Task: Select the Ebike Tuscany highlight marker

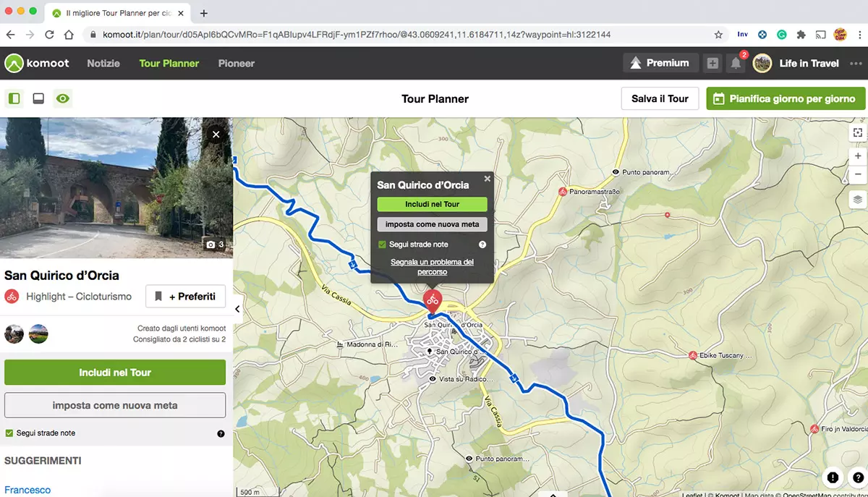Action: point(692,355)
